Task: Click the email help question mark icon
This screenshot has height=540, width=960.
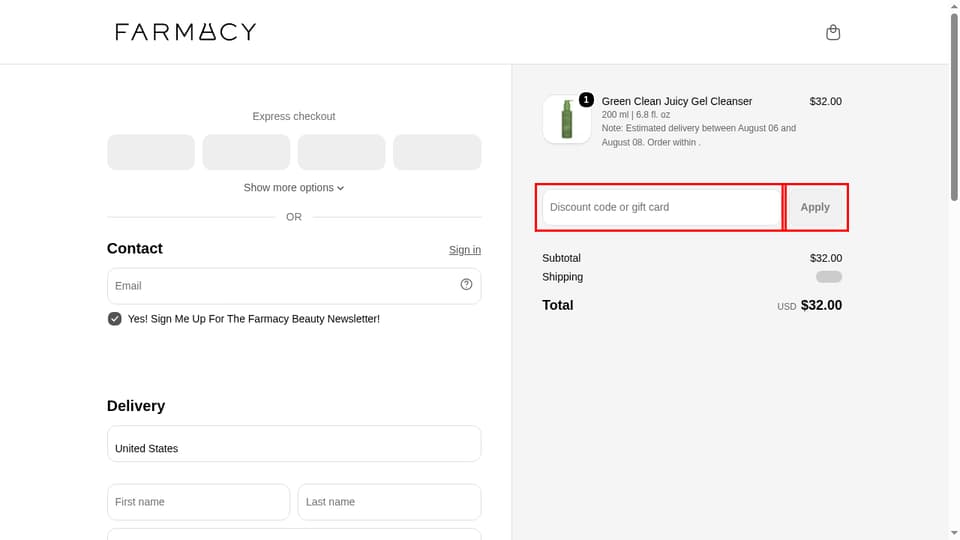Action: [467, 284]
